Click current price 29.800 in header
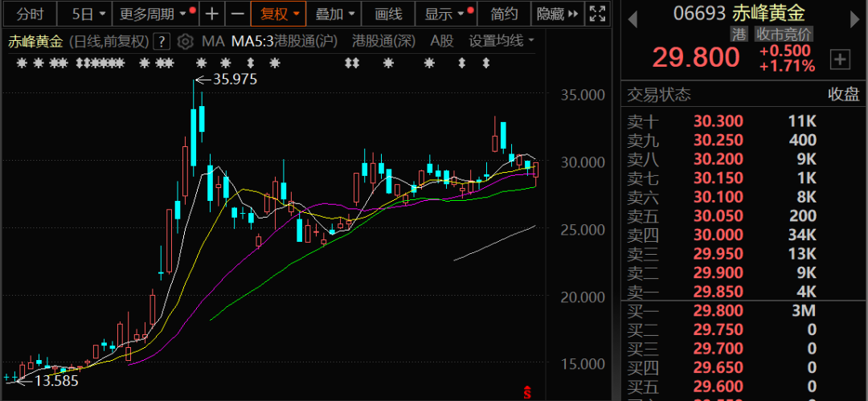 (x=695, y=57)
